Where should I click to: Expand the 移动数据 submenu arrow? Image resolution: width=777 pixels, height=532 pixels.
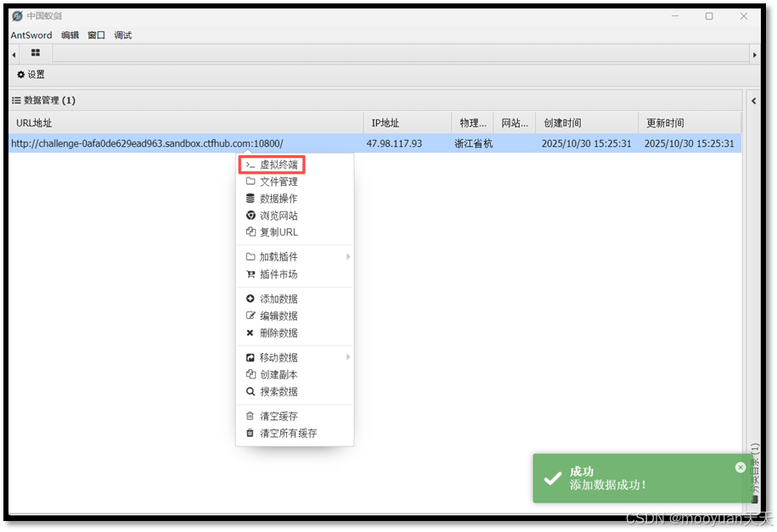point(348,357)
